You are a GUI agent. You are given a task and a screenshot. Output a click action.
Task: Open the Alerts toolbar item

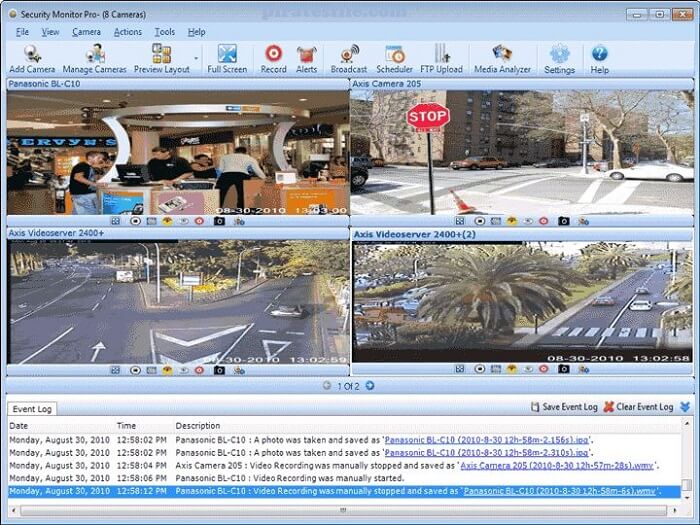tap(306, 59)
